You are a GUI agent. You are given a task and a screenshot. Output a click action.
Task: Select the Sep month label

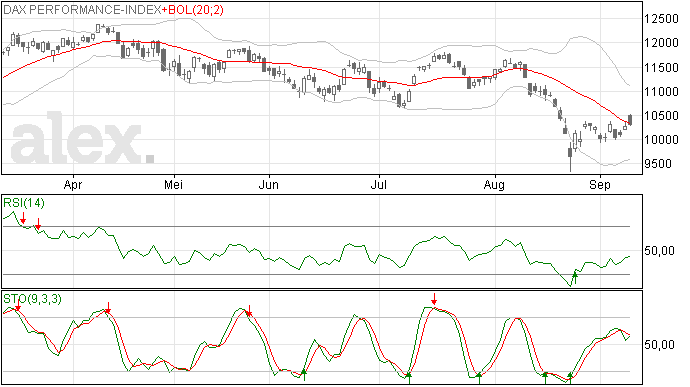[600, 184]
